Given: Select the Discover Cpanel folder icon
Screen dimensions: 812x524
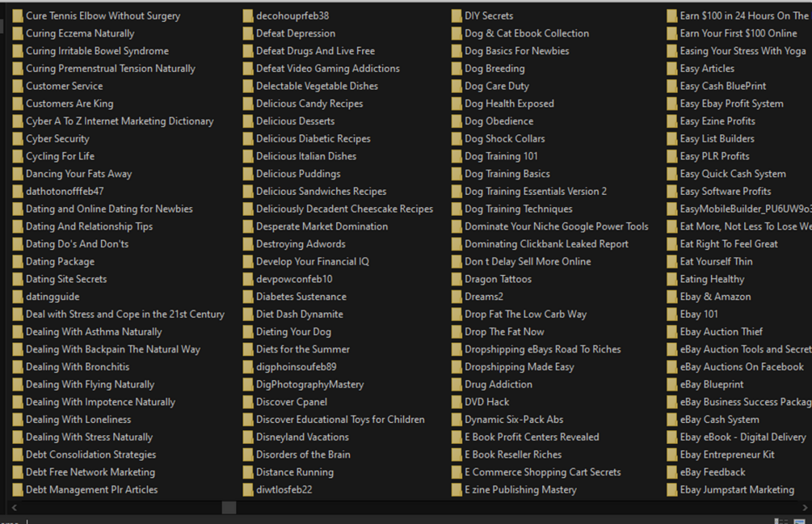Looking at the screenshot, I should coord(247,402).
